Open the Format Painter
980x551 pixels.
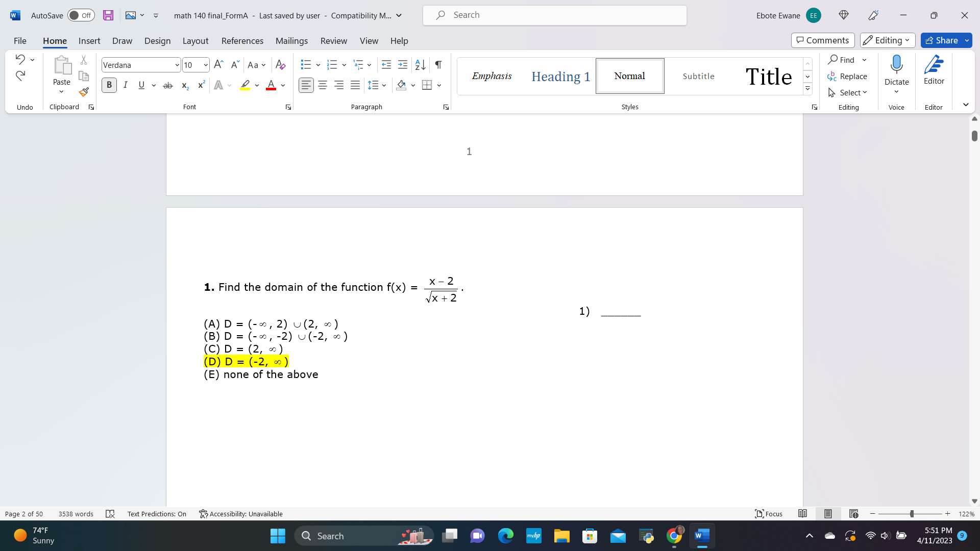[x=83, y=92]
